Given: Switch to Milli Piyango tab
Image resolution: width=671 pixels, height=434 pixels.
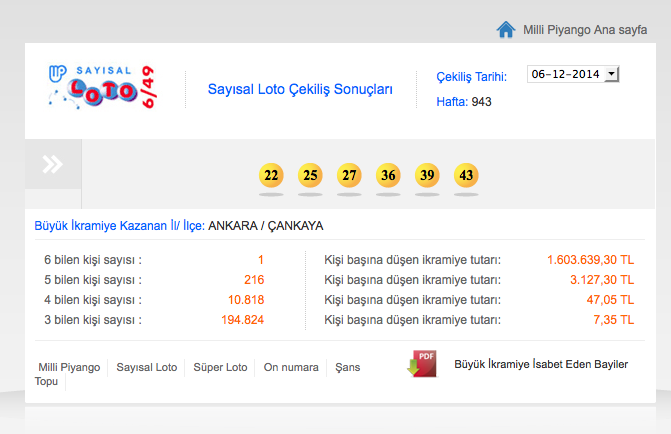Looking at the screenshot, I should (69, 367).
